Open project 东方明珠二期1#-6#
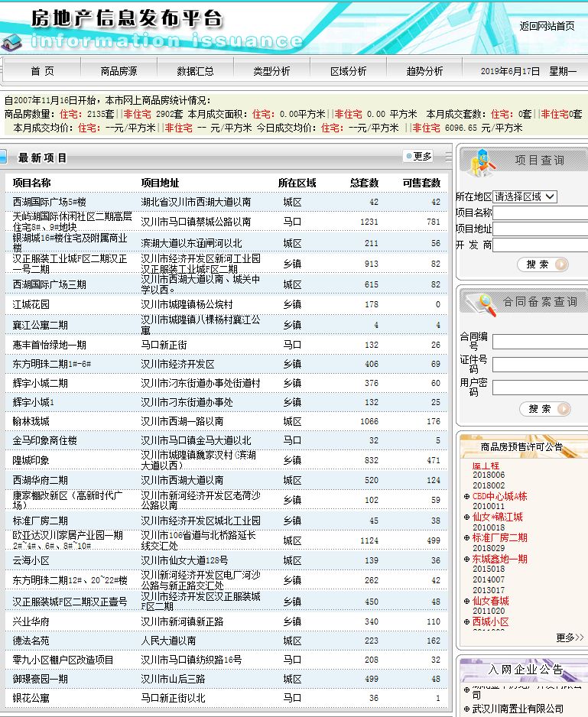This screenshot has height=717, width=588. 52,364
